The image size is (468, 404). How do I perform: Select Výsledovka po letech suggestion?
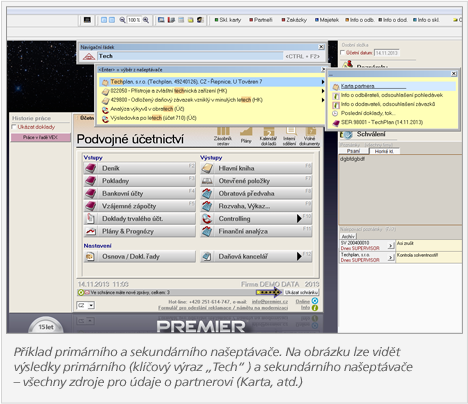pos(212,118)
